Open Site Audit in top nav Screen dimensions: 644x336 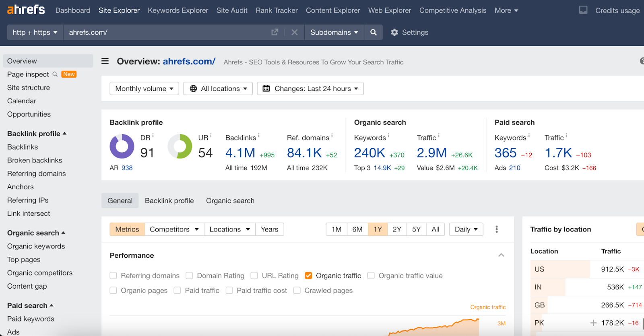(232, 10)
